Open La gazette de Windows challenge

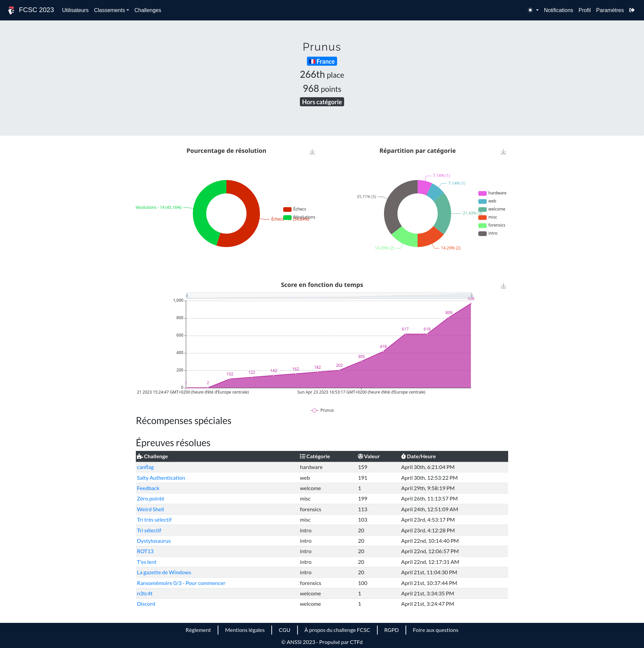click(x=164, y=572)
